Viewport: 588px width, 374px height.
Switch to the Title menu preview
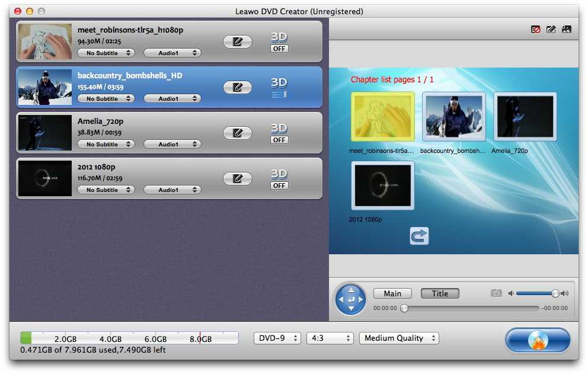coord(440,293)
